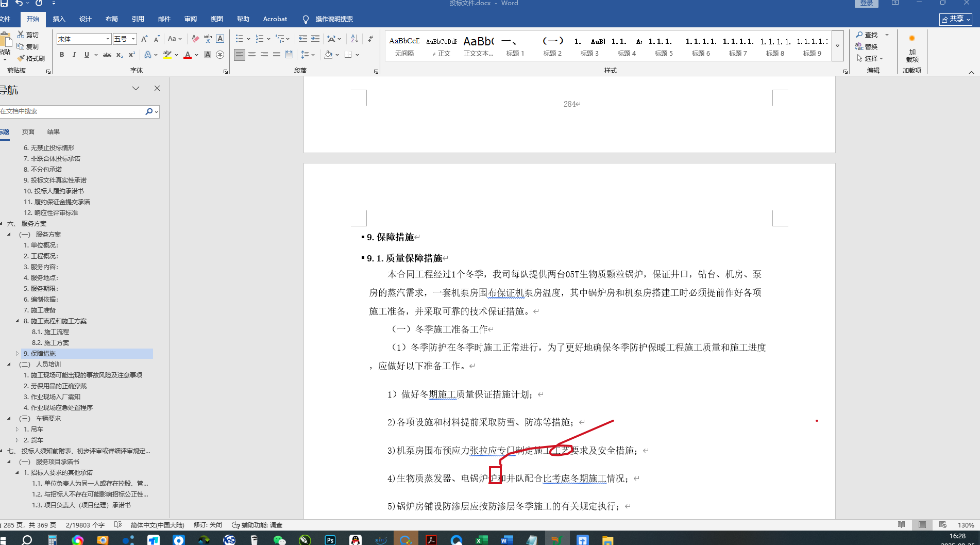Apply the yellow text highlight color
The image size is (980, 545).
[x=167, y=55]
